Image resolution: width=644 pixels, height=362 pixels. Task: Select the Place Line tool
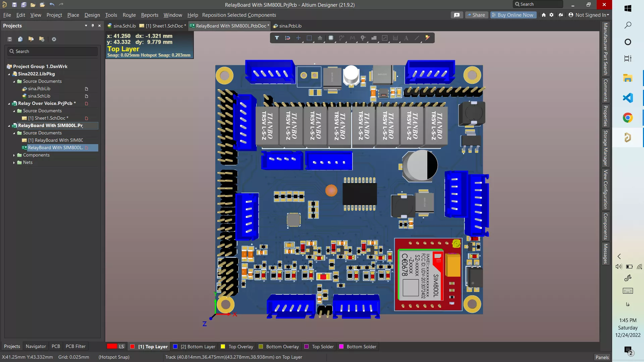pyautogui.click(x=417, y=38)
